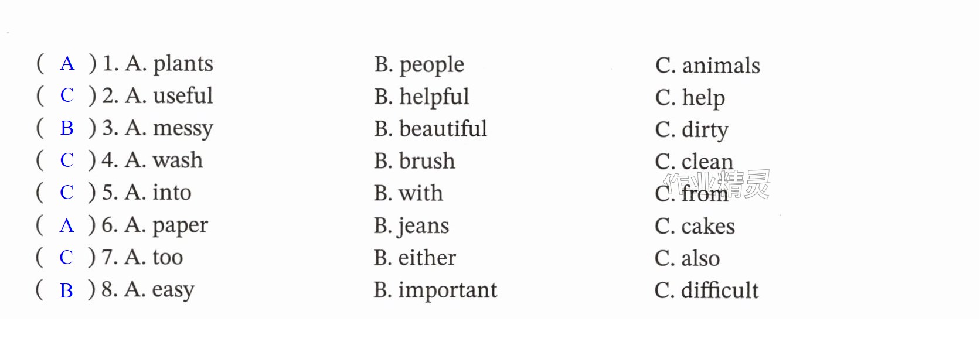Select B. jeans in question 6
980x342 pixels.
(x=411, y=227)
